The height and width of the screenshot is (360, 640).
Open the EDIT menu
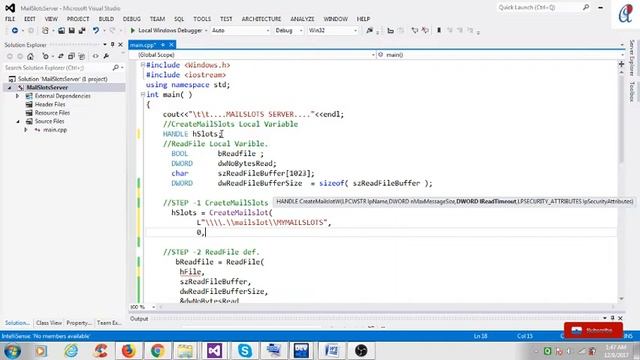(29, 19)
